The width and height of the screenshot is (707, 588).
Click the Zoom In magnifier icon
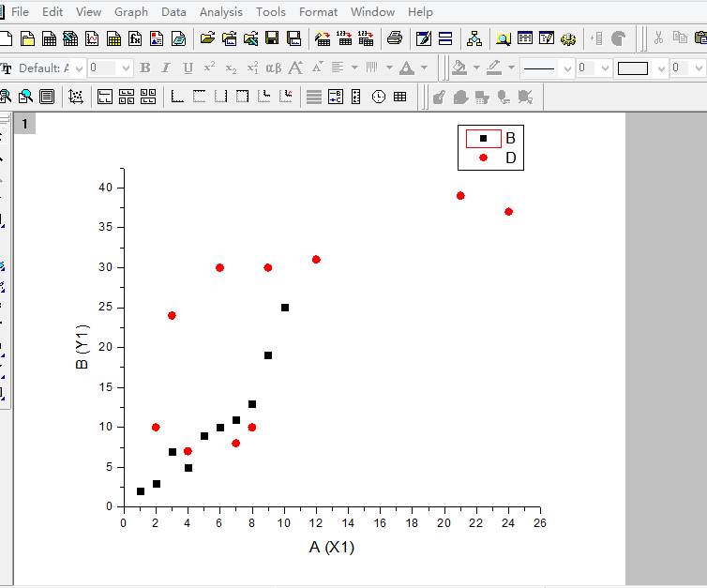5,97
